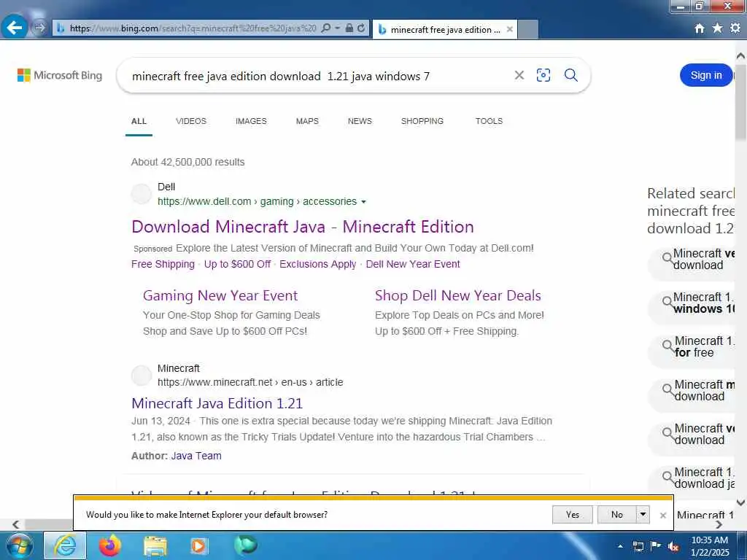Switch to the IMAGES tab

coord(251,121)
